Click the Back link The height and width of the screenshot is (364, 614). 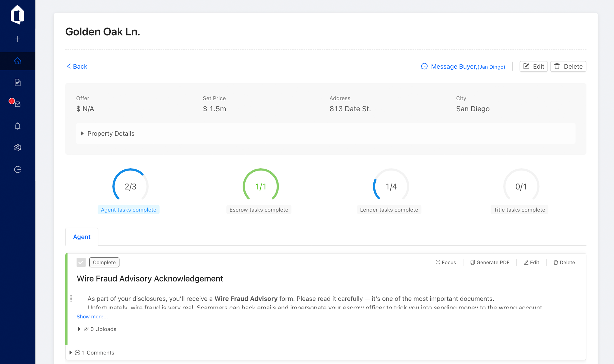click(x=77, y=66)
